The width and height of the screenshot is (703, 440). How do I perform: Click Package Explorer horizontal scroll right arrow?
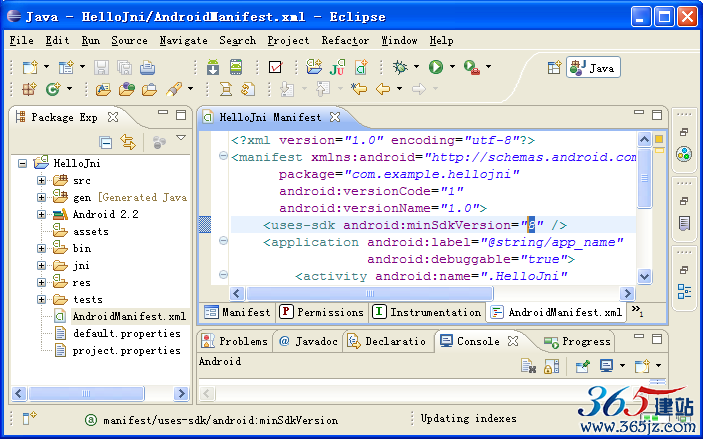(181, 393)
